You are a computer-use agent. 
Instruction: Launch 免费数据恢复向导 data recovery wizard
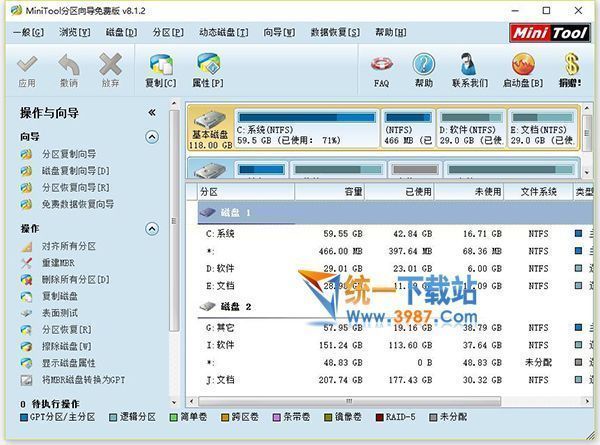pyautogui.click(x=78, y=204)
